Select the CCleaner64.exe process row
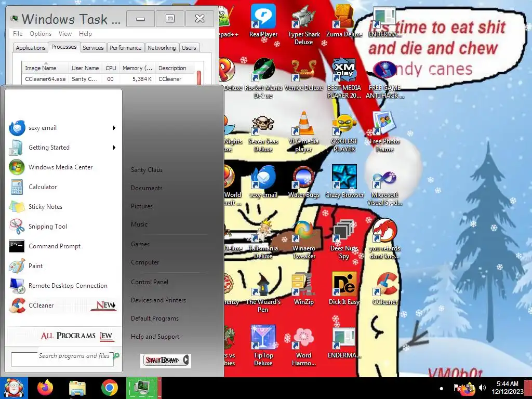Viewport: 532px width, 399px height. [x=109, y=79]
